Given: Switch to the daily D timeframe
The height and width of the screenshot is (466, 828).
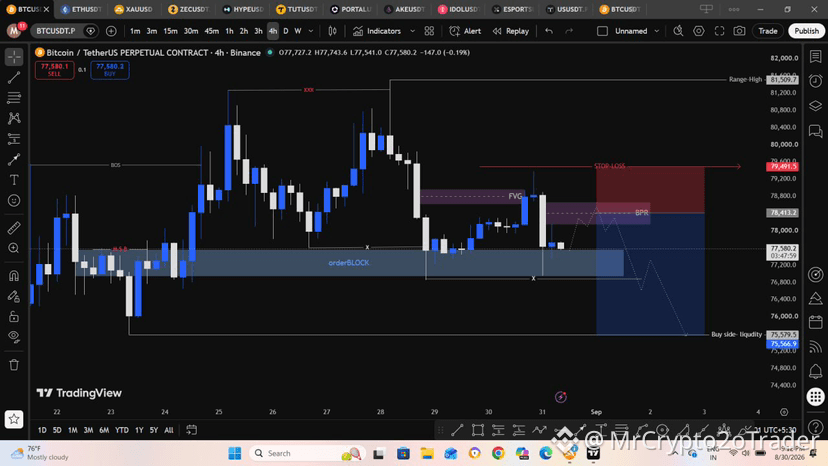Looking at the screenshot, I should (x=286, y=31).
